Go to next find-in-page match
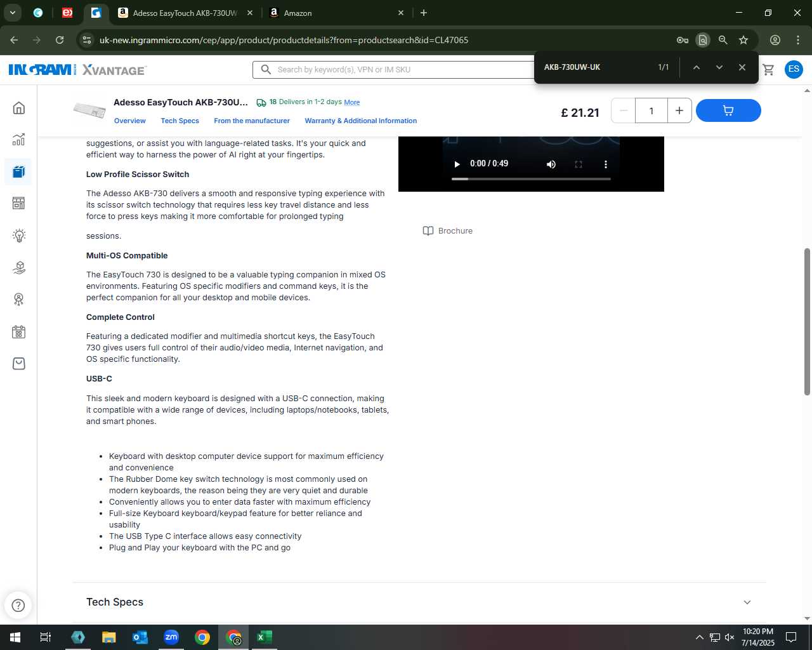Image resolution: width=812 pixels, height=650 pixels. pos(719,67)
